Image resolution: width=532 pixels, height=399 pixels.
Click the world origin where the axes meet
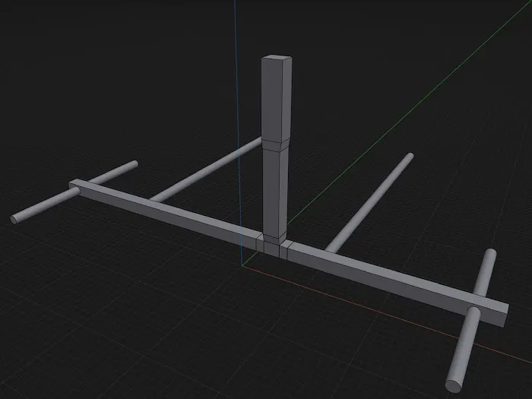tap(243, 265)
